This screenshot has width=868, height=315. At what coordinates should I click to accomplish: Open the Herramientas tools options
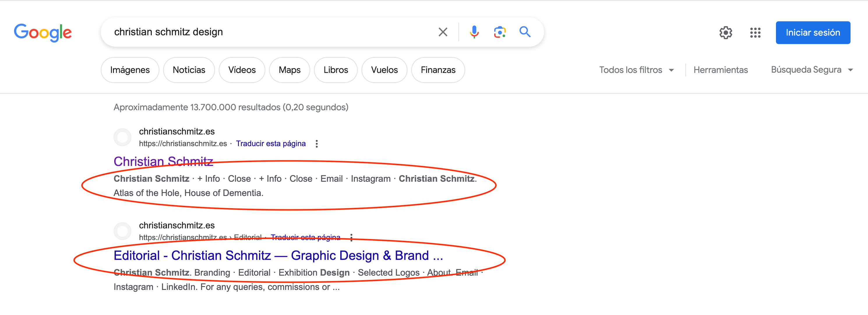(720, 70)
